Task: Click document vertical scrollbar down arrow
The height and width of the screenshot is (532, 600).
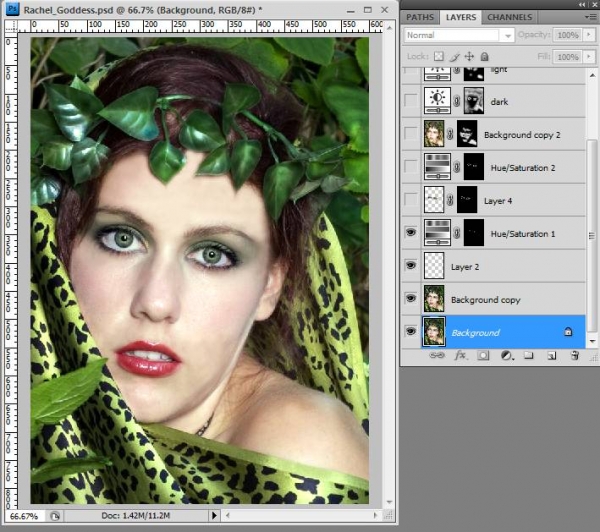Action: (389, 502)
